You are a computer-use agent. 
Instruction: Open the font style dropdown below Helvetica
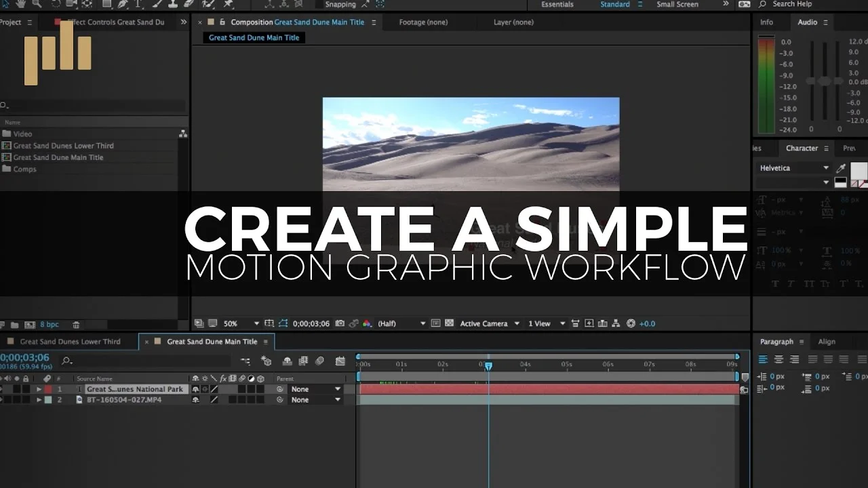tap(793, 182)
